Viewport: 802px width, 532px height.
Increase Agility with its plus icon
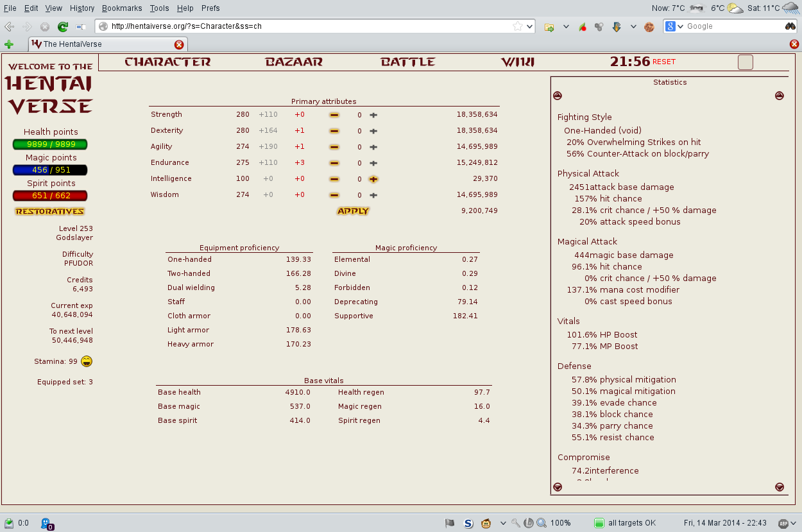pyautogui.click(x=373, y=147)
